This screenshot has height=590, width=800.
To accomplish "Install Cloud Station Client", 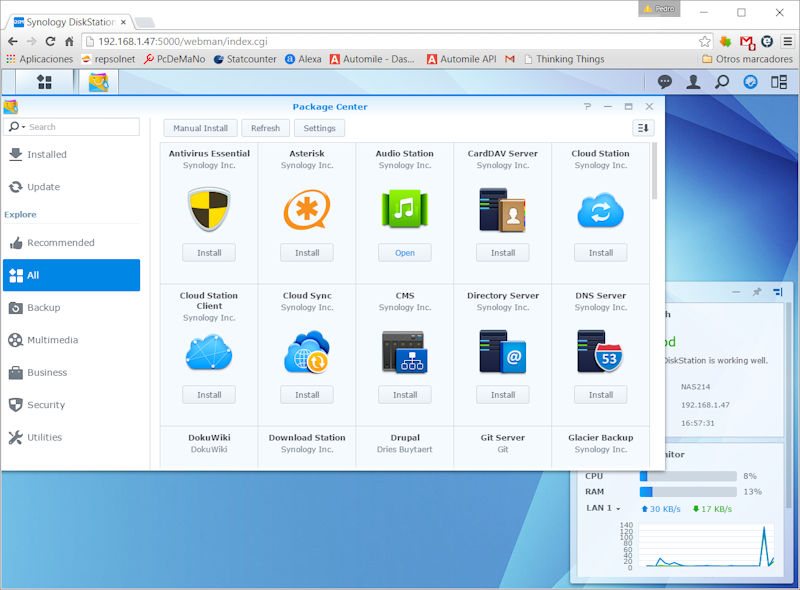I will pyautogui.click(x=209, y=395).
